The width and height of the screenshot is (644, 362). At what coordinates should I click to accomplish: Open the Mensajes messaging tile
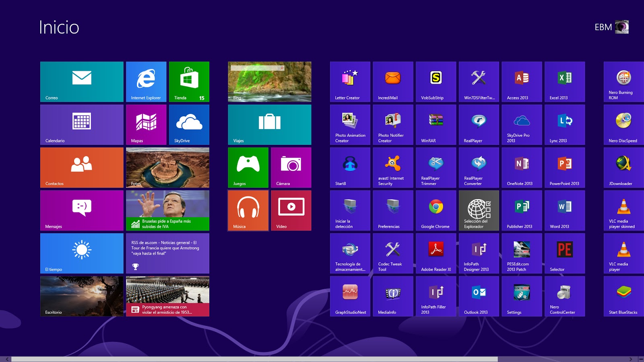(x=82, y=210)
